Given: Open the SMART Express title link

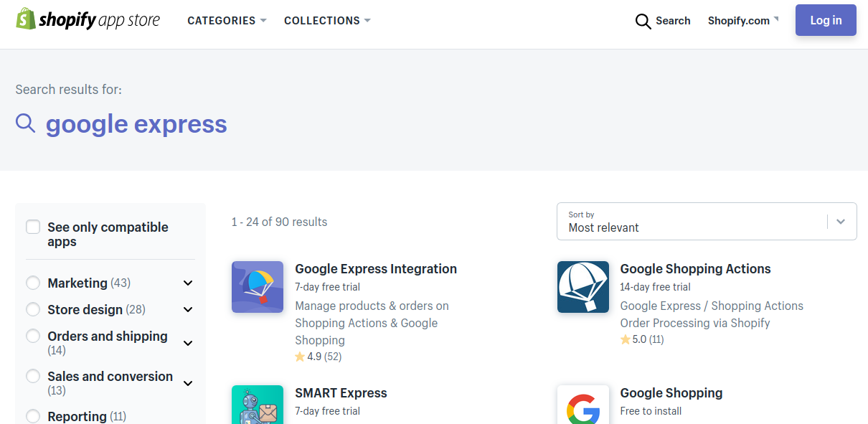Looking at the screenshot, I should 341,393.
